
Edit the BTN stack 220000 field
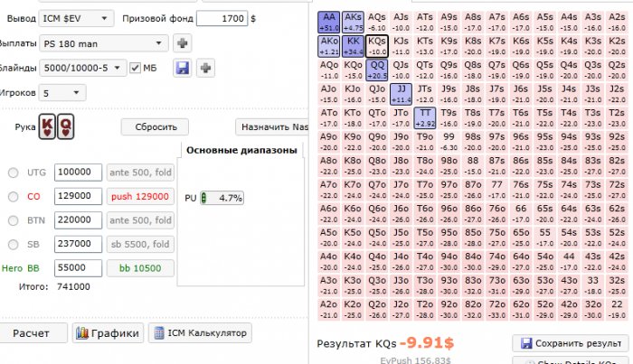click(78, 220)
